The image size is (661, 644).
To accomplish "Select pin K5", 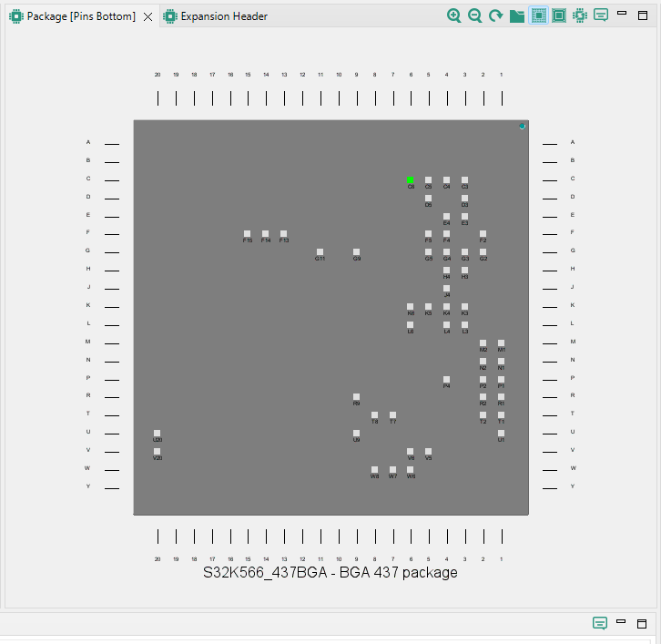I will (428, 307).
